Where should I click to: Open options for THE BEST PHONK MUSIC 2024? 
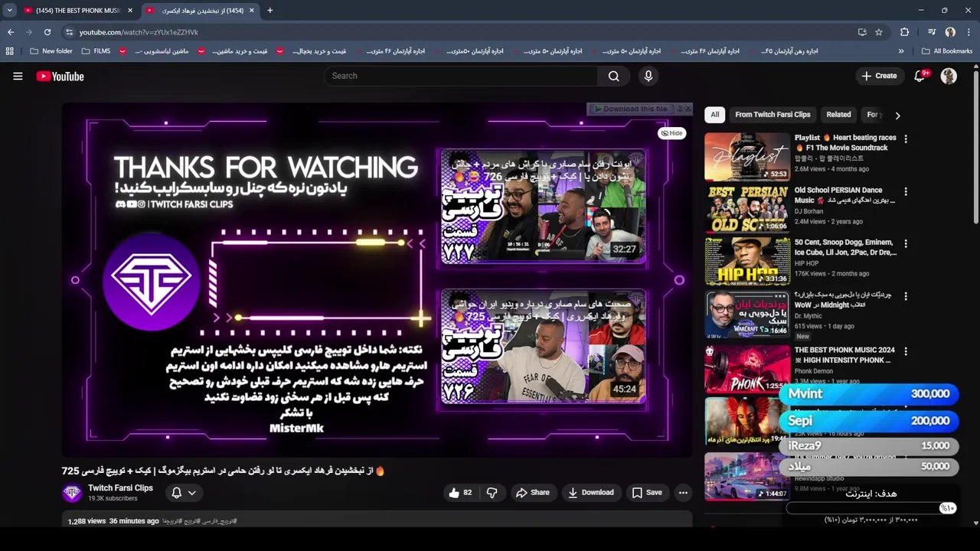pos(906,351)
